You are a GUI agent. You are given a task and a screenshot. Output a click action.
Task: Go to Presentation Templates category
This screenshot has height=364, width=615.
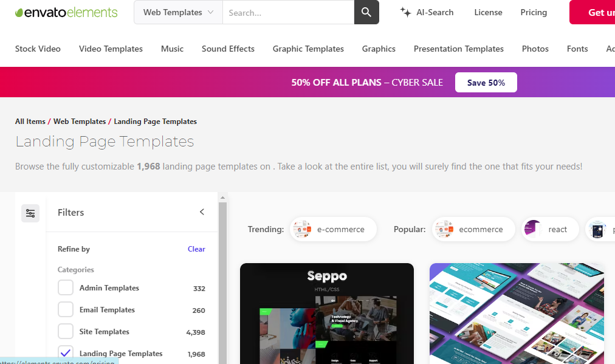458,49
